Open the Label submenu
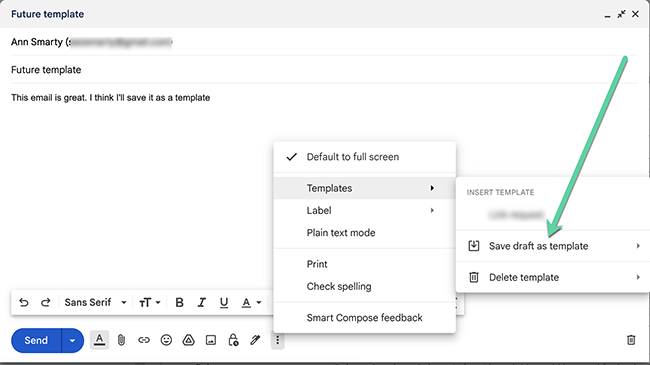Image resolution: width=650 pixels, height=365 pixels. click(x=365, y=210)
